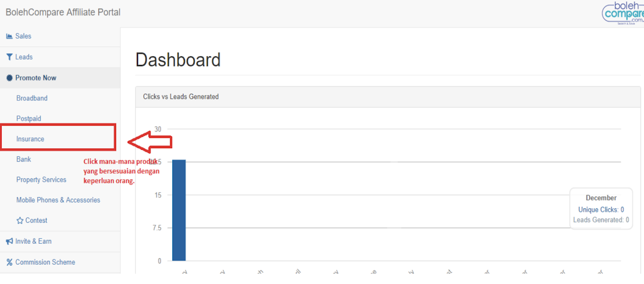The height and width of the screenshot is (284, 644).
Task: Click the Clicks vs Leads Generated panel header
Action: [181, 97]
